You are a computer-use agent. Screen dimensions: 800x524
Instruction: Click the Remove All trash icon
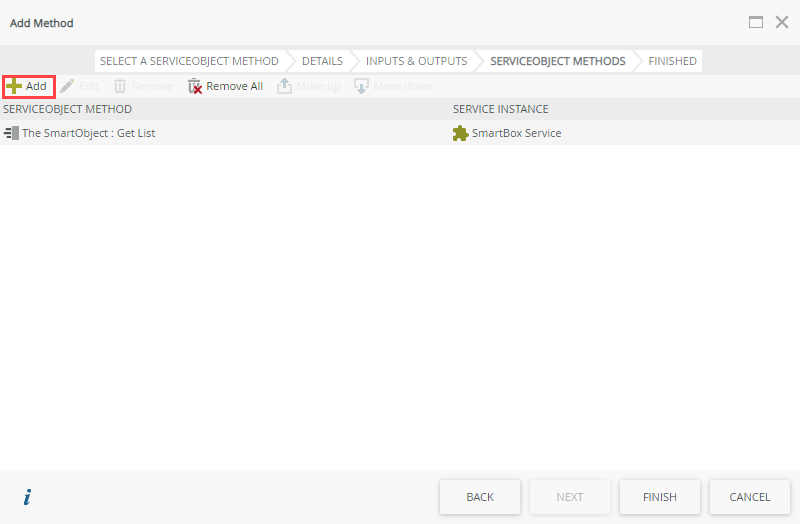[x=194, y=86]
